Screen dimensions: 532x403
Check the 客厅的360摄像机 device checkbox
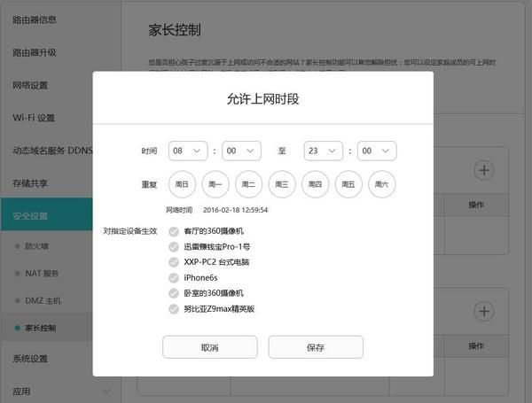point(174,231)
